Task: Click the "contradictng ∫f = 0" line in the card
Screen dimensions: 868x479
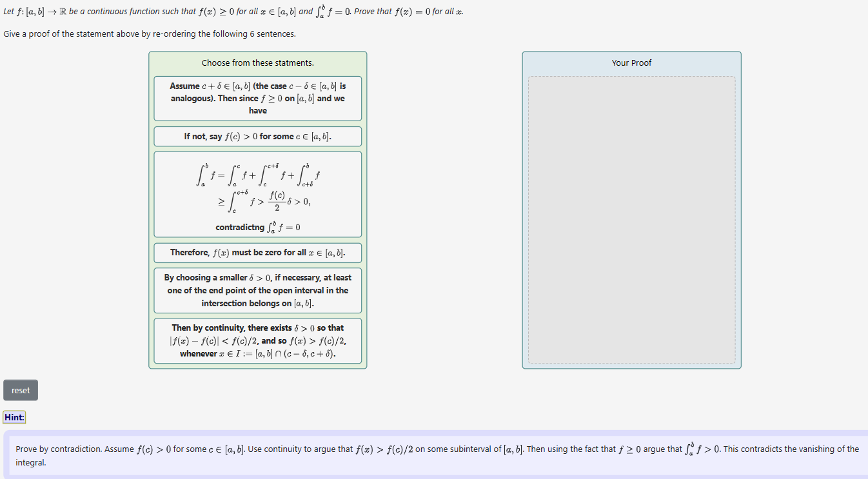Action: tap(257, 227)
